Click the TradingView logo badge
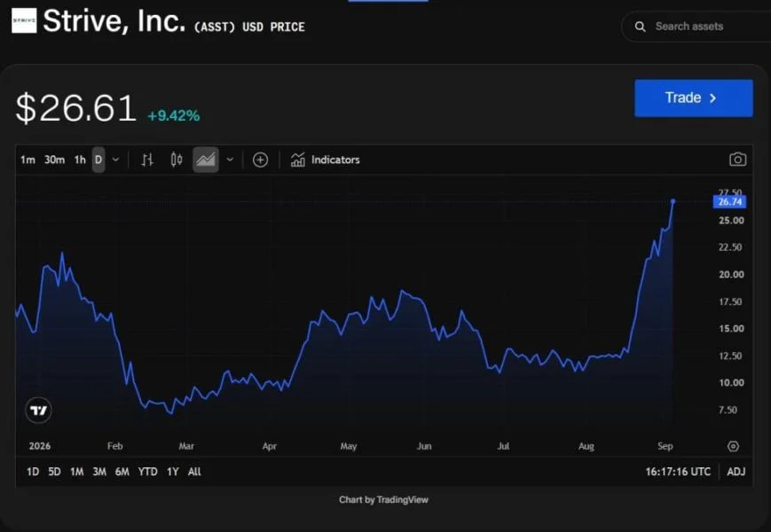 pos(38,411)
